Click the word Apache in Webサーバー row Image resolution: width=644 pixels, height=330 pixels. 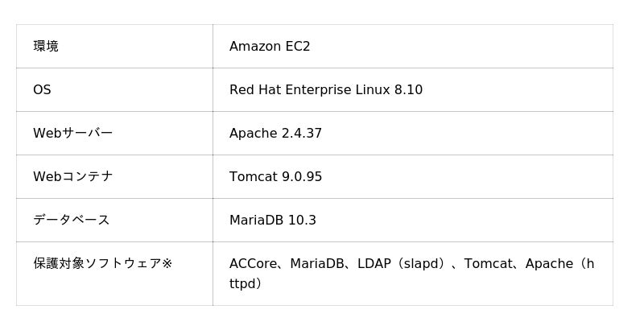(x=253, y=134)
